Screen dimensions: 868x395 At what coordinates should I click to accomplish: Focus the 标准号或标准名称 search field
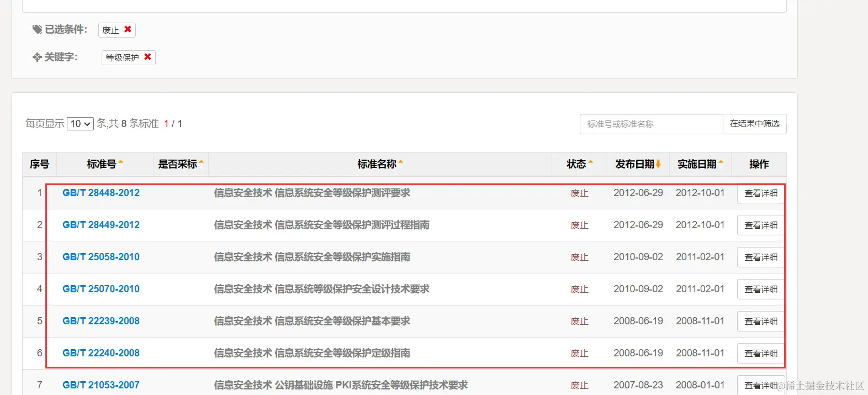pyautogui.click(x=651, y=124)
